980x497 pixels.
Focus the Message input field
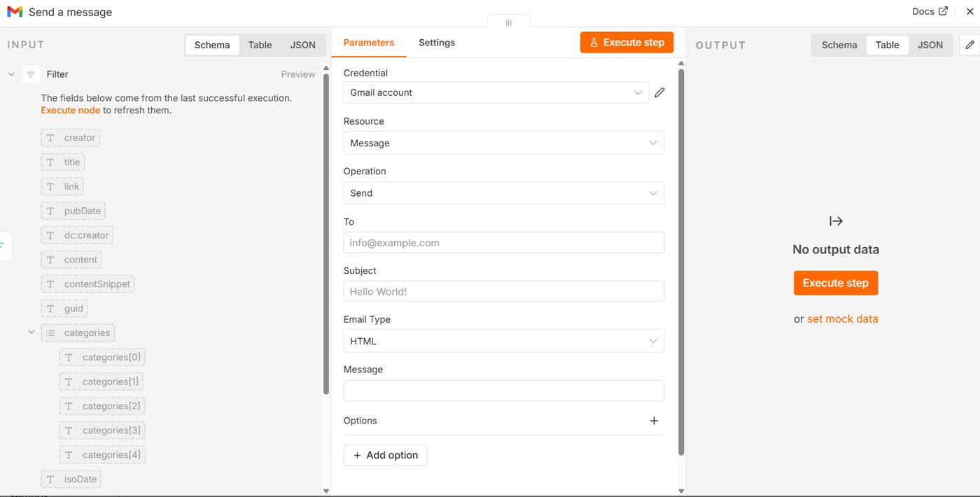[x=503, y=391]
